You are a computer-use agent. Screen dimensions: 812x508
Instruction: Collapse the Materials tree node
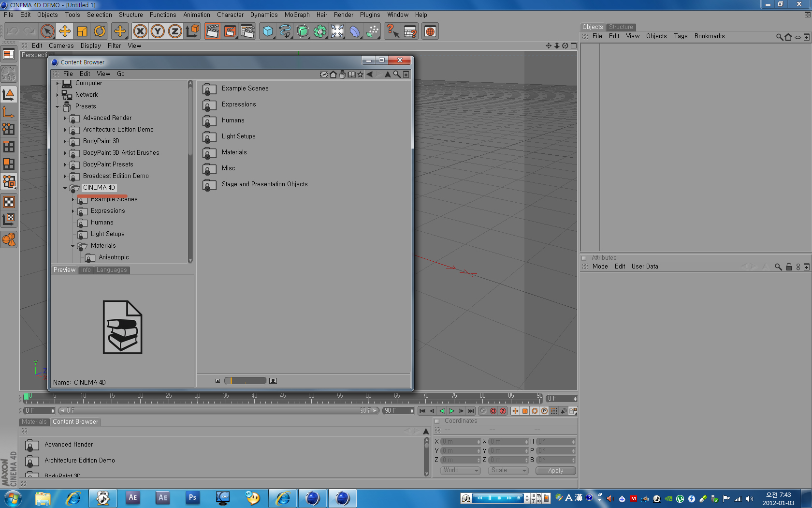pos(73,246)
